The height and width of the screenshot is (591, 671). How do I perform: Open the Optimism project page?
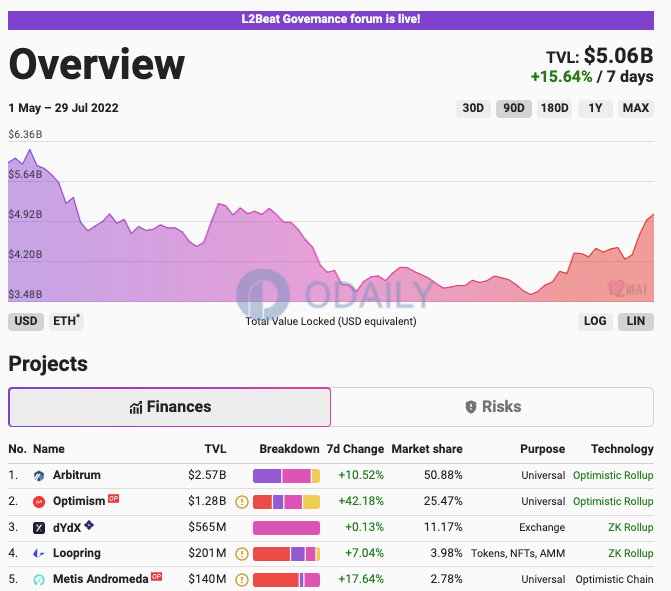point(79,502)
